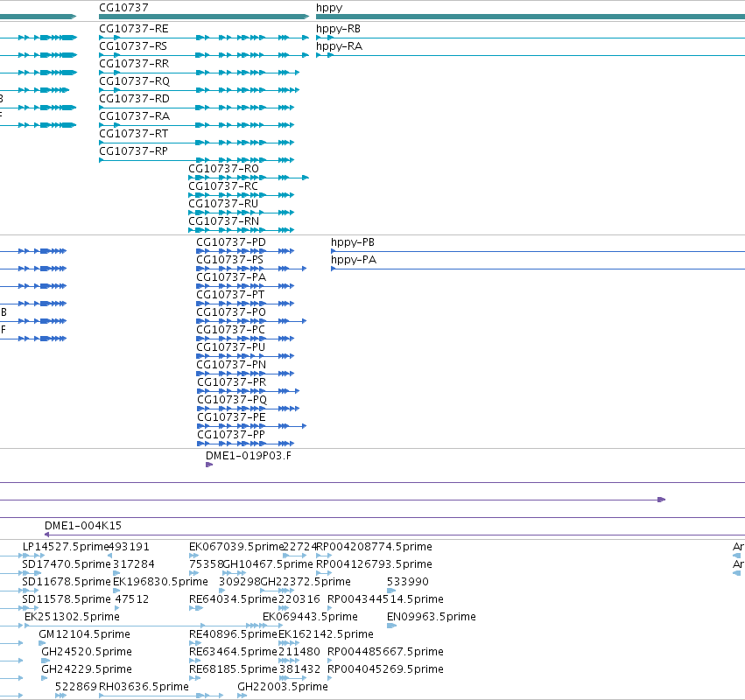Select transcript CG10737-RC
Viewport: 745px width, 700px height.
pos(223,186)
